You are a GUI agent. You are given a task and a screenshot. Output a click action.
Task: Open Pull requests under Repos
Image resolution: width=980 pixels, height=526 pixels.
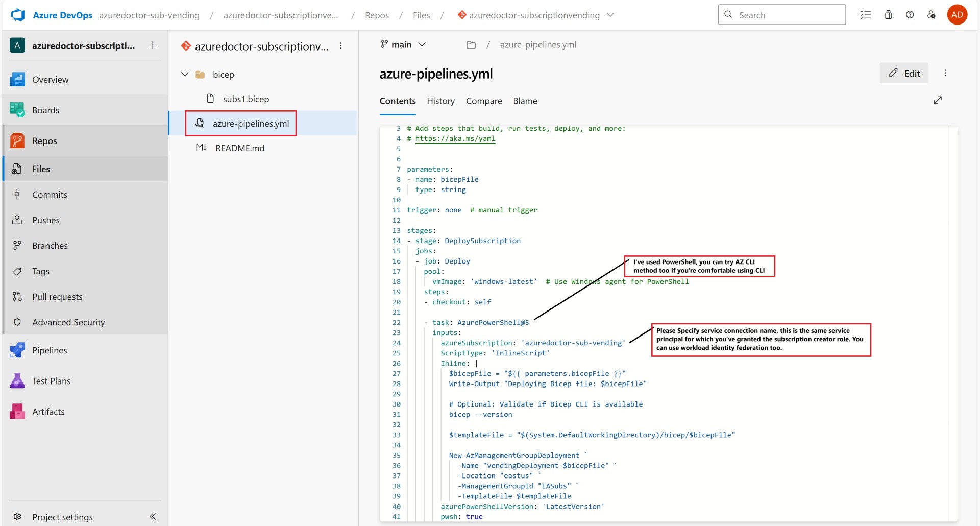click(x=84, y=297)
